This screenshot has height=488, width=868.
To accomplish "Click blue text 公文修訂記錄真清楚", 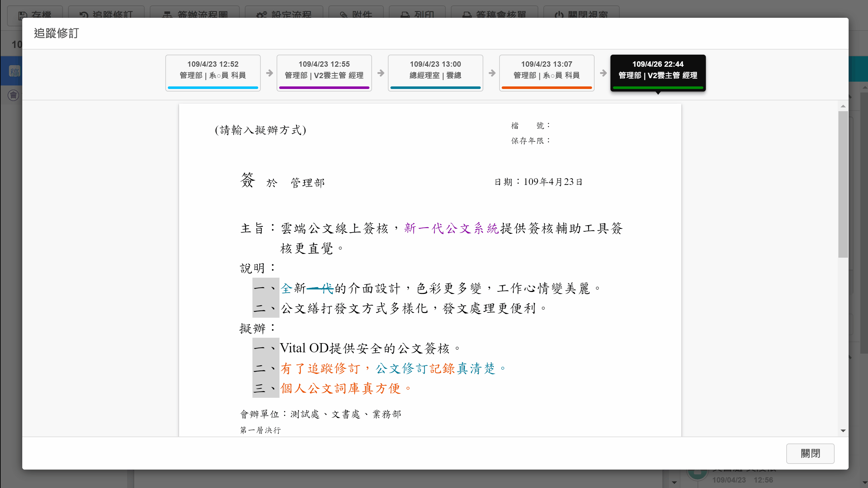I will point(441,369).
